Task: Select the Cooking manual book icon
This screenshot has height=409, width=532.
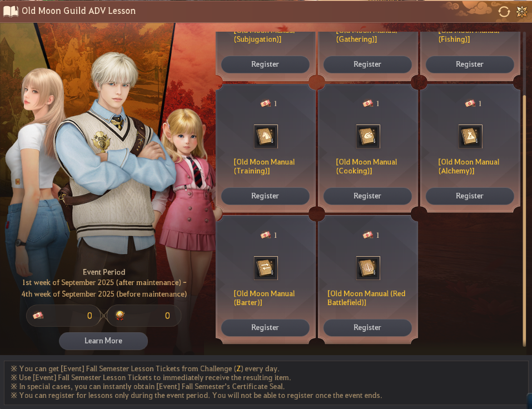Action: tap(368, 136)
